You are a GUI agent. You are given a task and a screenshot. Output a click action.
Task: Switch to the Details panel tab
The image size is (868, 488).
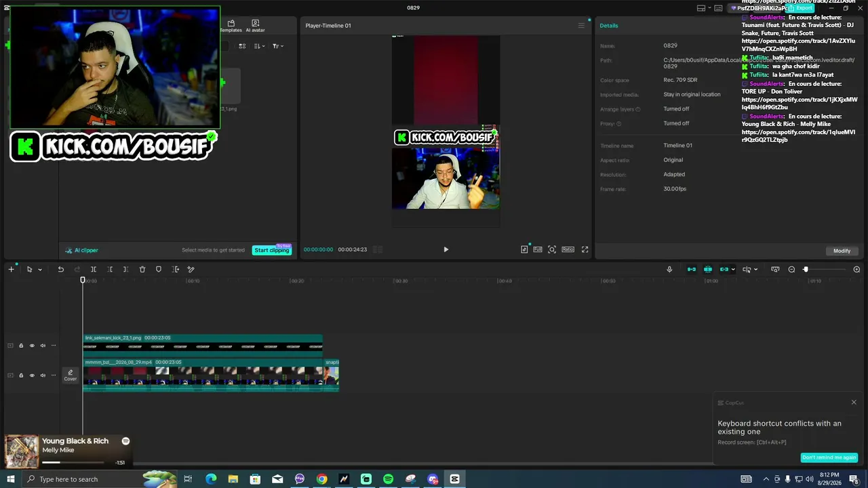coord(609,26)
